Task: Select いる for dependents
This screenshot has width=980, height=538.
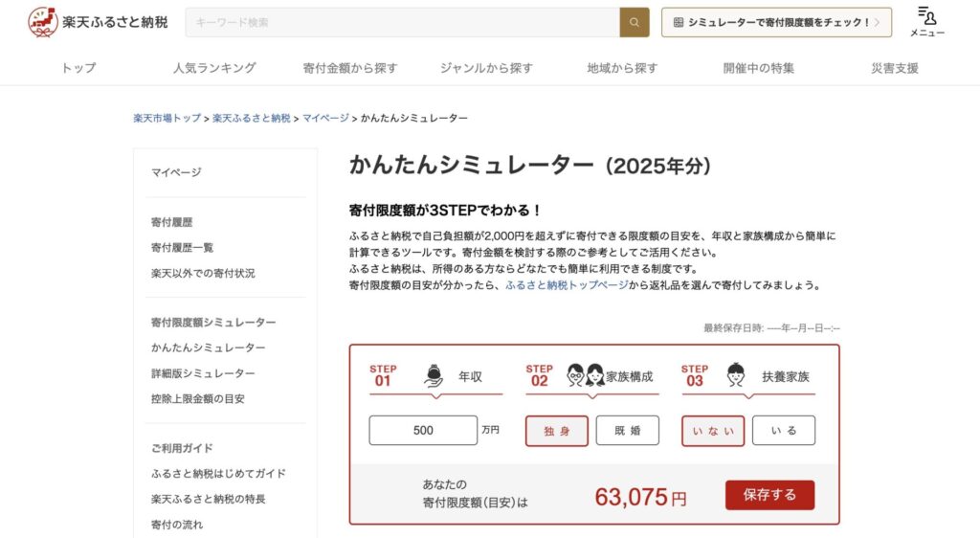Action: tap(784, 431)
